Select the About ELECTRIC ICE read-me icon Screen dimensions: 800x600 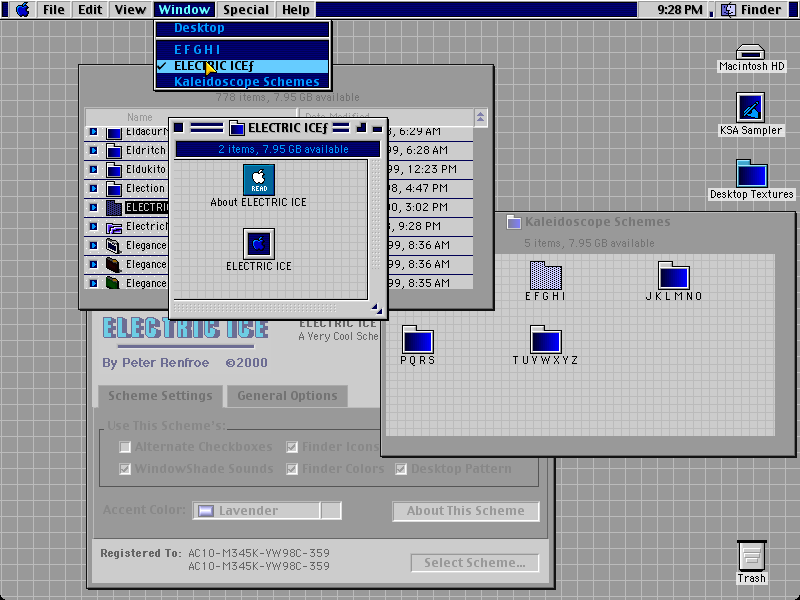[x=259, y=180]
